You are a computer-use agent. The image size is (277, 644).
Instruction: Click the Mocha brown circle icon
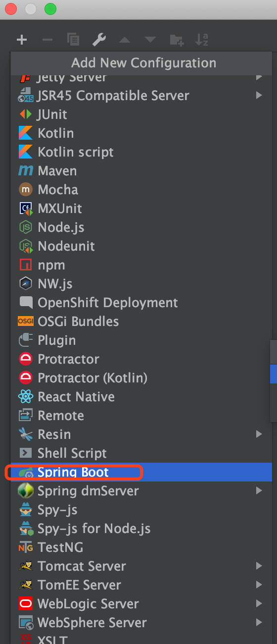point(26,190)
